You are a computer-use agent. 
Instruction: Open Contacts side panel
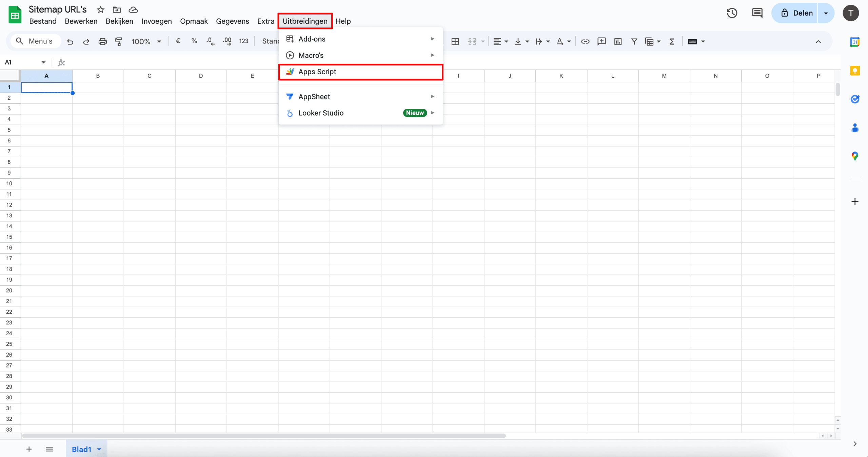(x=855, y=128)
